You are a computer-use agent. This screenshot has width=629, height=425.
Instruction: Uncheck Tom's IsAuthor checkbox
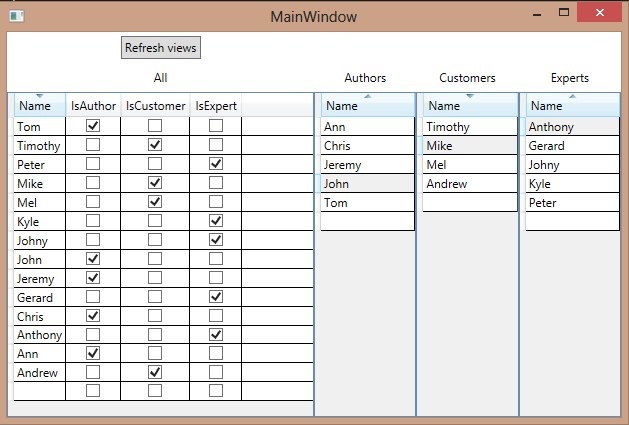coord(93,126)
